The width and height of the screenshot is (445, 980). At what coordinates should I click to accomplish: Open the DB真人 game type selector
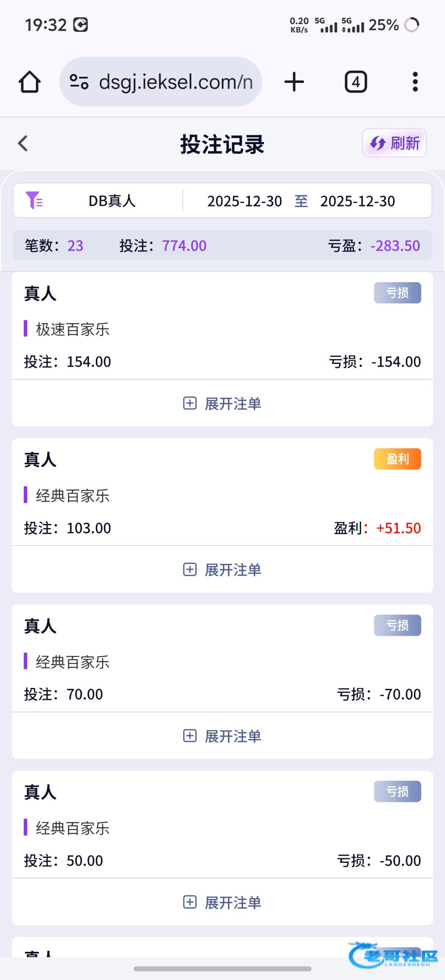tap(112, 201)
